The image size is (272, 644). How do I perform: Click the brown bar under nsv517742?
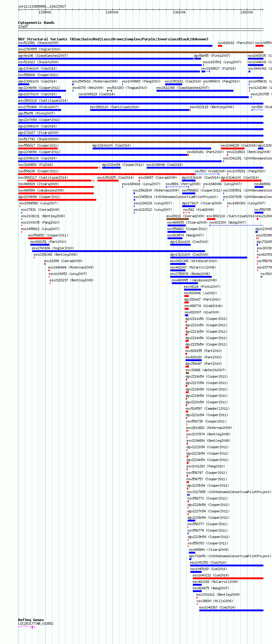[x=141, y=142]
